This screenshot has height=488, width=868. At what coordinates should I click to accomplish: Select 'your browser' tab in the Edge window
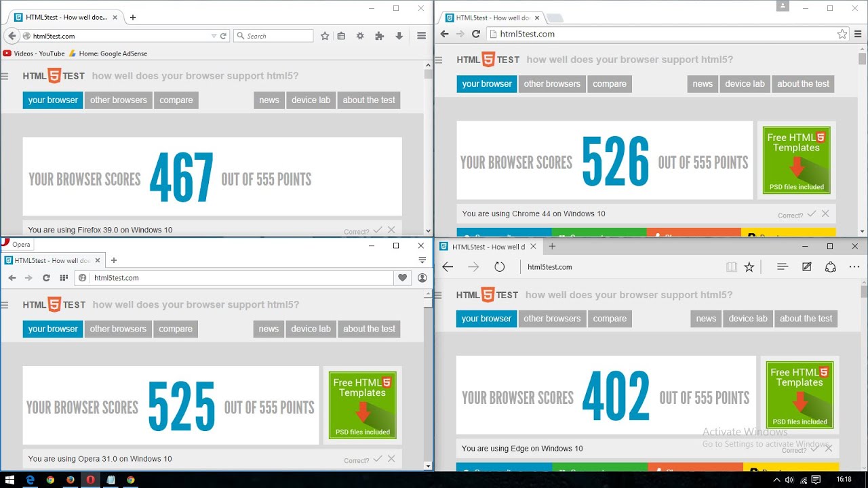coord(486,319)
